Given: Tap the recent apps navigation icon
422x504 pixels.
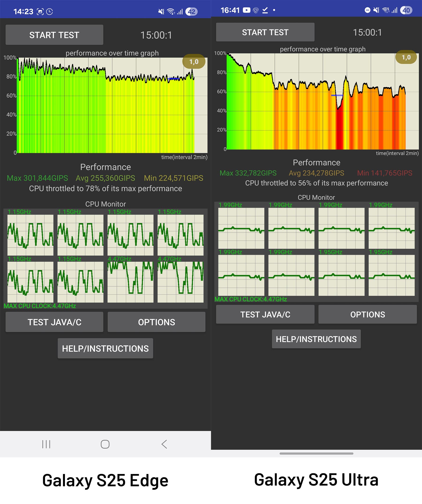Looking at the screenshot, I should pyautogui.click(x=46, y=444).
